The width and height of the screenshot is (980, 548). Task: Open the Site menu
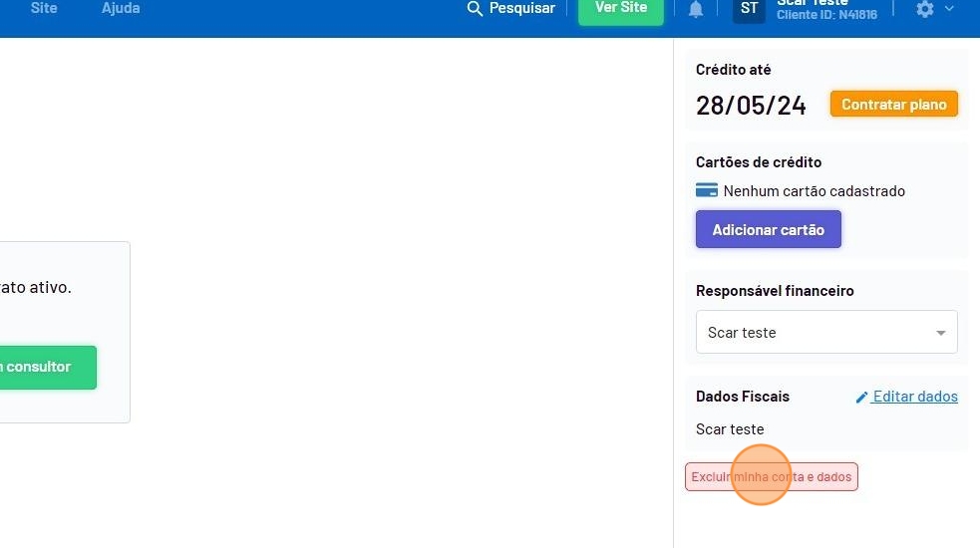point(44,8)
